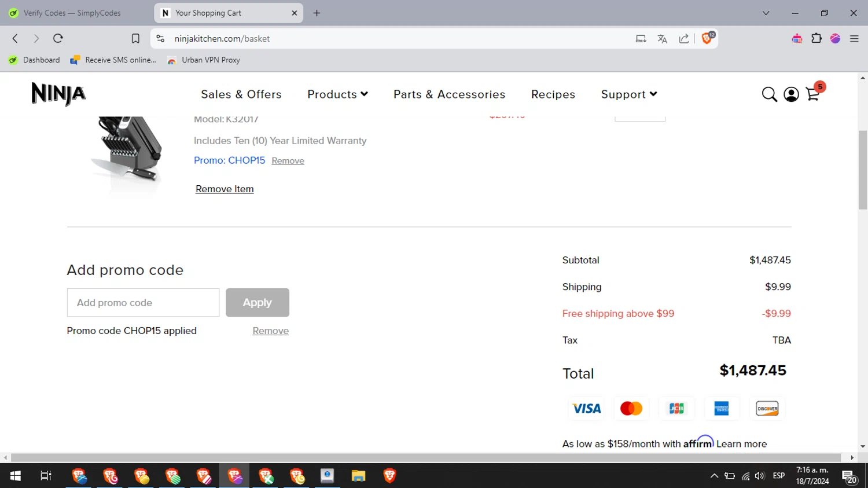Open the purple profile avatar in the toolbar
This screenshot has width=868, height=488.
pos(835,39)
